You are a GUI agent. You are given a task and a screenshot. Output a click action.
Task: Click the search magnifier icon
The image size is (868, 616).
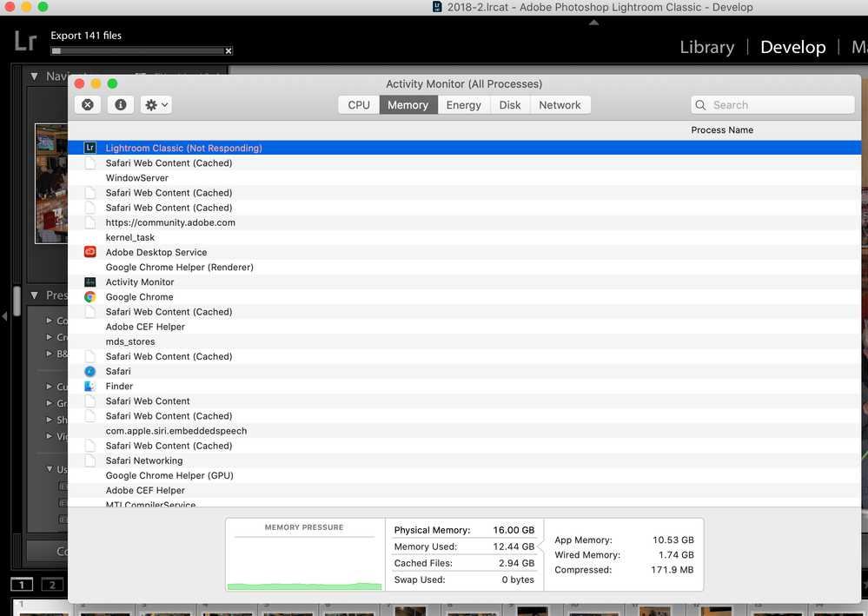[x=700, y=105]
